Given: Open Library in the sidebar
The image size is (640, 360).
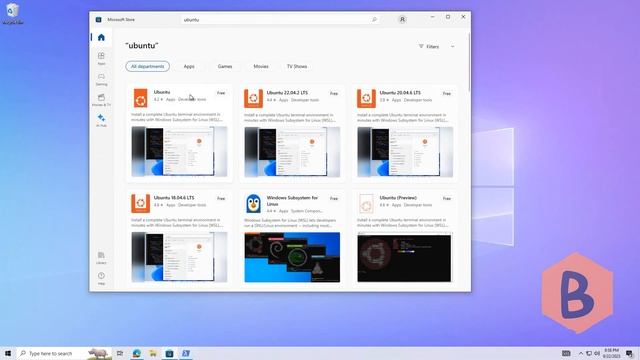Looking at the screenshot, I should [101, 258].
